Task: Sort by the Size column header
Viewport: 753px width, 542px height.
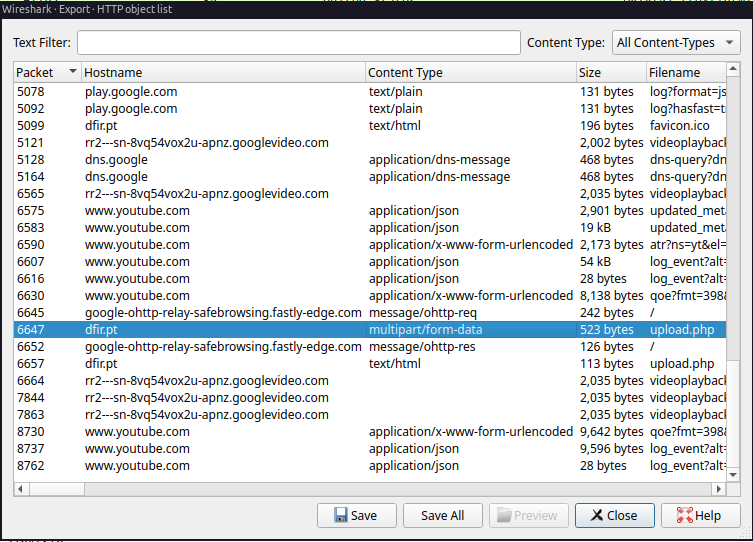Action: point(611,72)
